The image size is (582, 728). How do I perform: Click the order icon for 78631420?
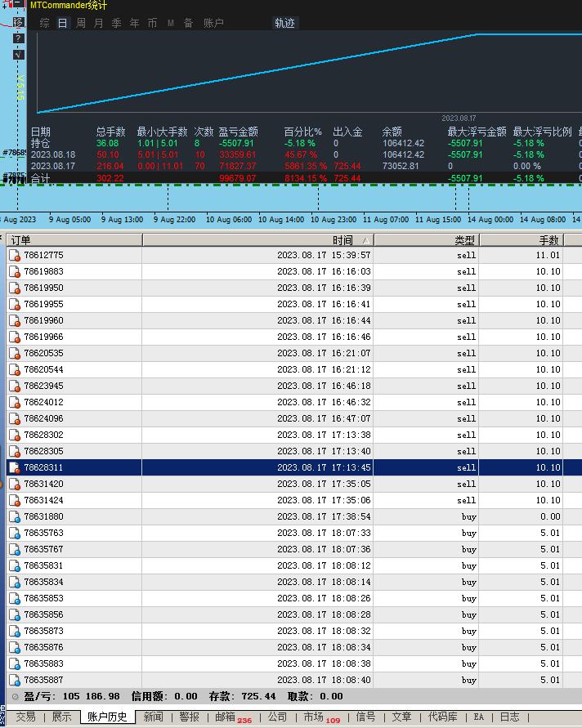coord(15,484)
